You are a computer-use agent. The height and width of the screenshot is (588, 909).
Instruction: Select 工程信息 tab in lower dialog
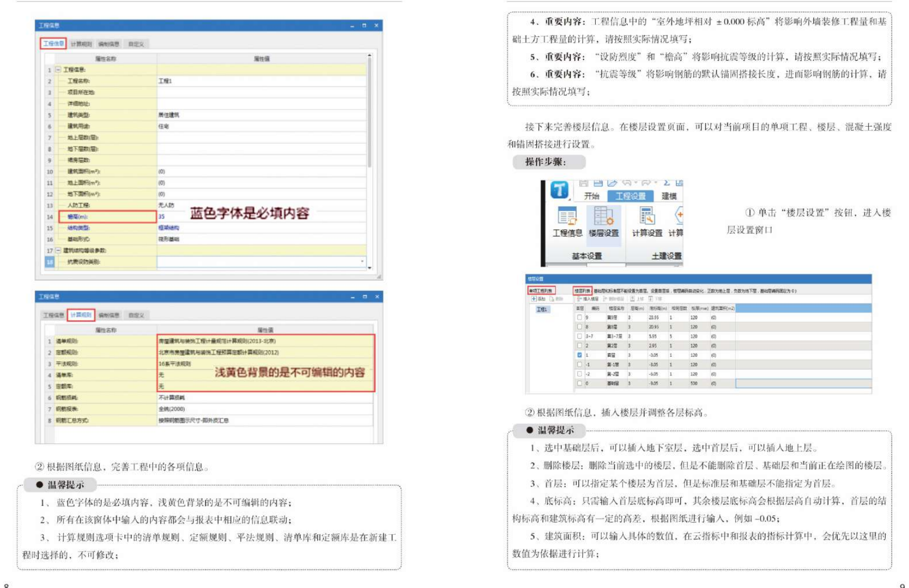(x=53, y=315)
